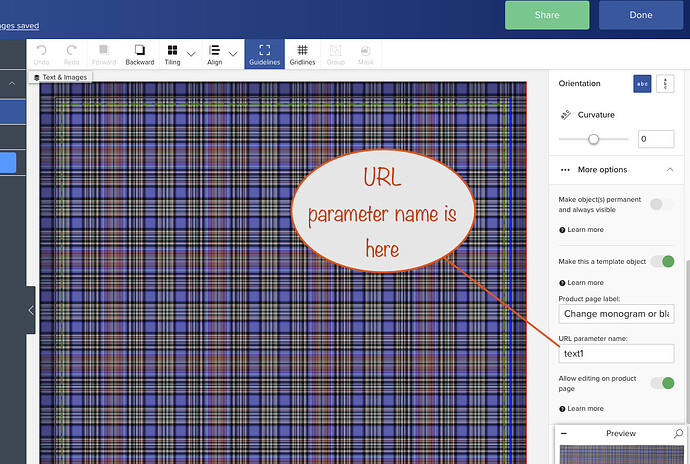This screenshot has width=690, height=464.
Task: Click the More options ellipsis icon
Action: pyautogui.click(x=565, y=170)
